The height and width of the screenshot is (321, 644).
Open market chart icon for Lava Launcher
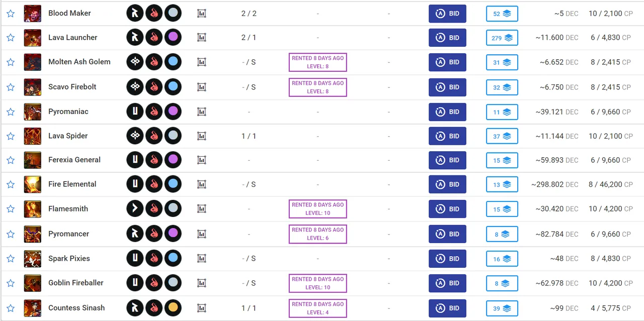point(202,37)
